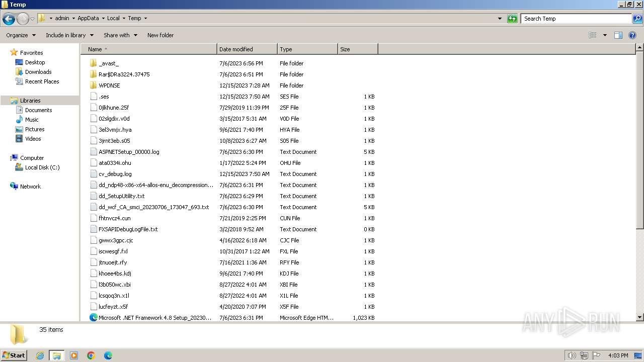This screenshot has width=644, height=362.
Task: Open the Music library
Action: click(x=32, y=120)
